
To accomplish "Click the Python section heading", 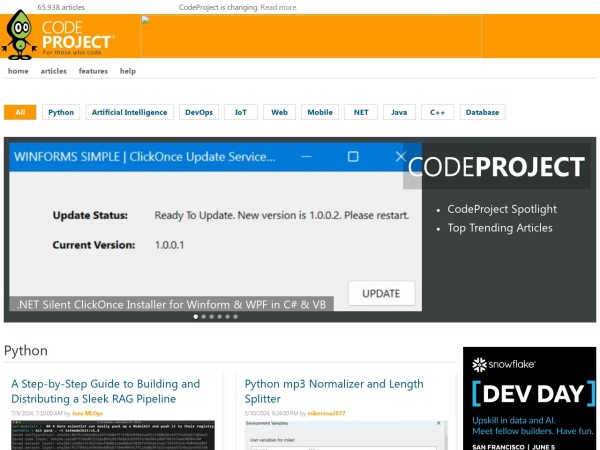I will coord(26,351).
